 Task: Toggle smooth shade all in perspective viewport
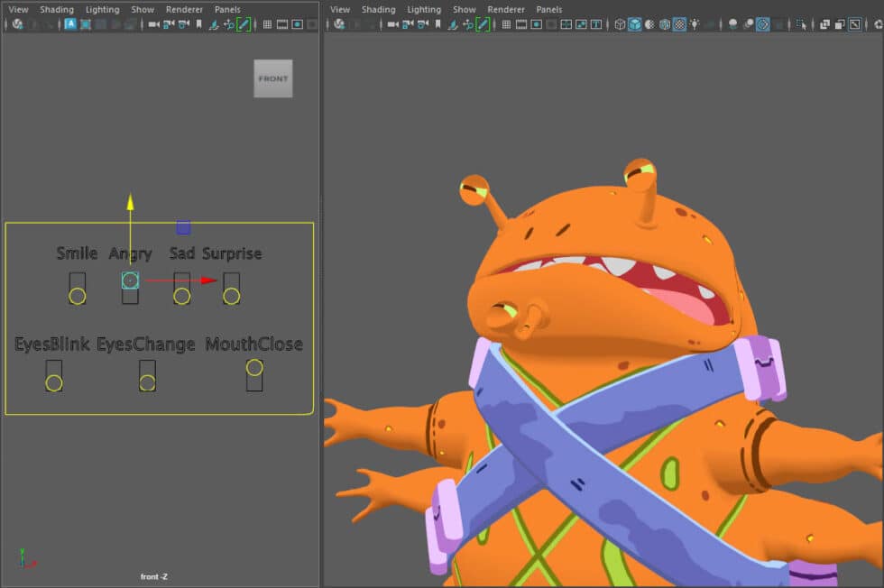tap(635, 24)
